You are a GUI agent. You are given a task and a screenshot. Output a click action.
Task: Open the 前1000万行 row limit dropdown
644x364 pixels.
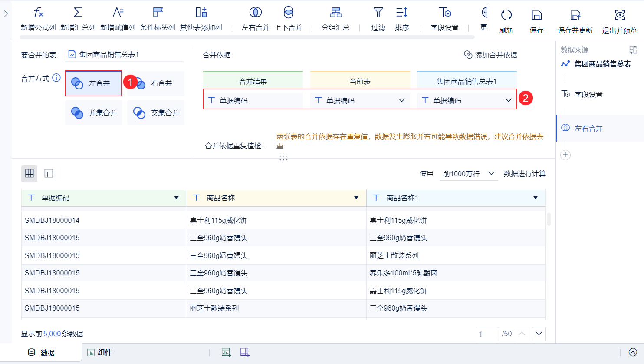tap(469, 174)
